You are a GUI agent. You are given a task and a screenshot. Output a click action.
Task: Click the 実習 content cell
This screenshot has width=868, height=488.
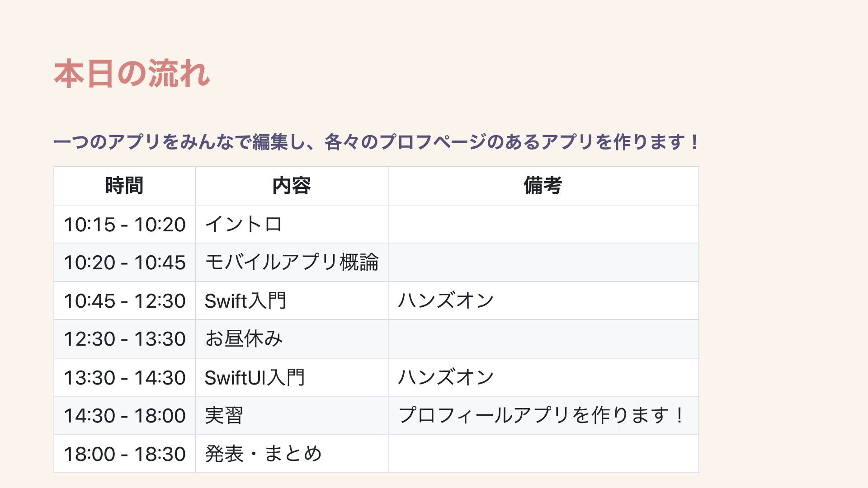[292, 416]
